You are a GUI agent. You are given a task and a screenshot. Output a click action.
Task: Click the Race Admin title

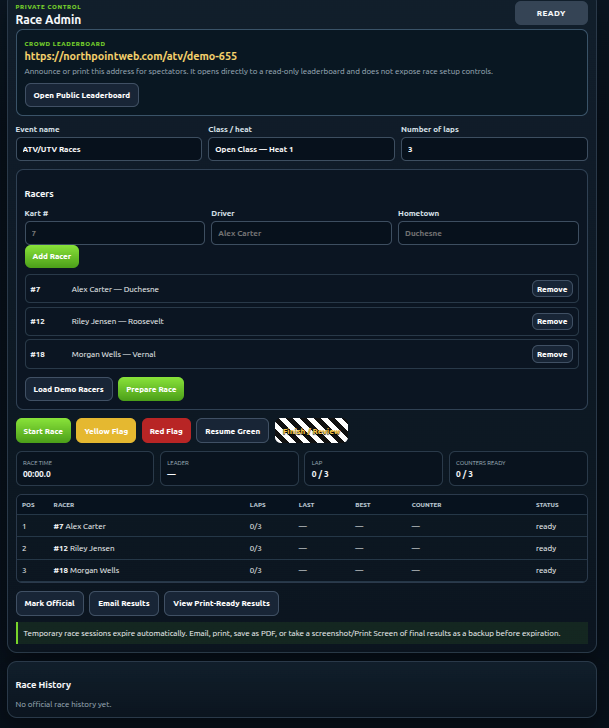click(x=48, y=20)
